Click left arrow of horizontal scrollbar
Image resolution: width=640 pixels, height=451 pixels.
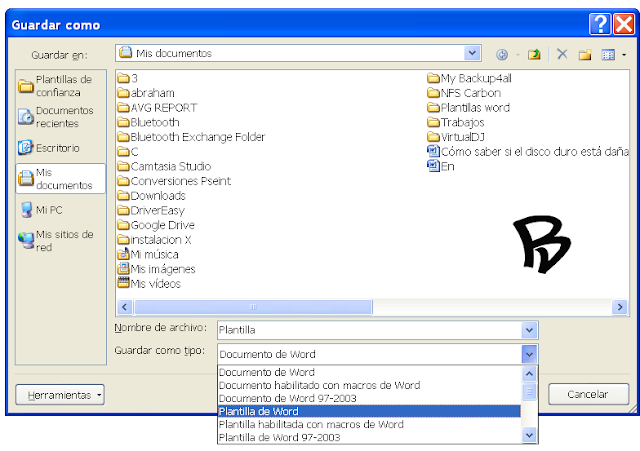point(125,307)
